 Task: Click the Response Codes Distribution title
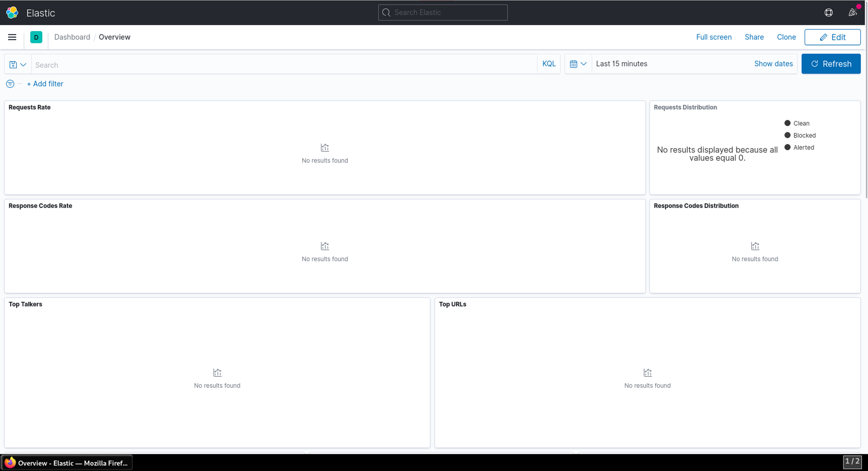696,206
